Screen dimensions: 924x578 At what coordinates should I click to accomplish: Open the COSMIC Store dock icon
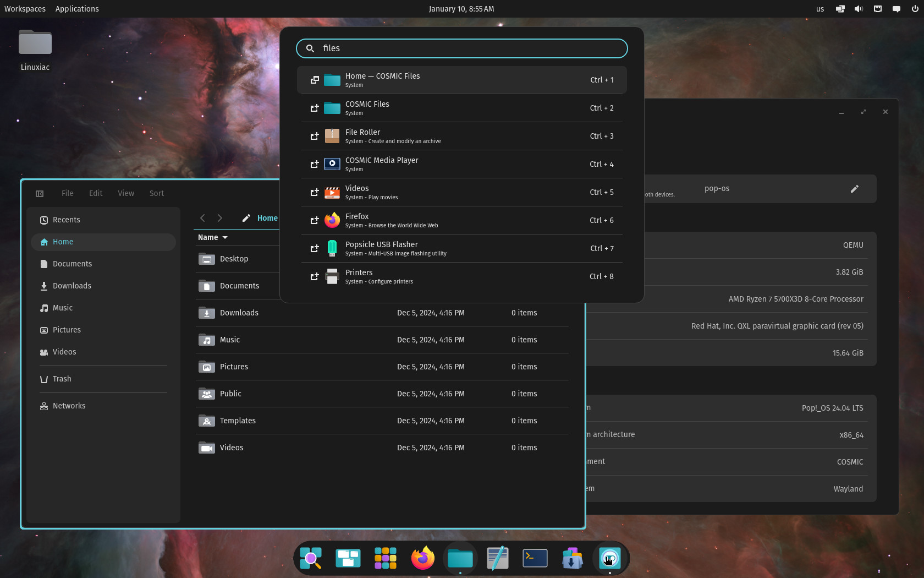pyautogui.click(x=573, y=558)
